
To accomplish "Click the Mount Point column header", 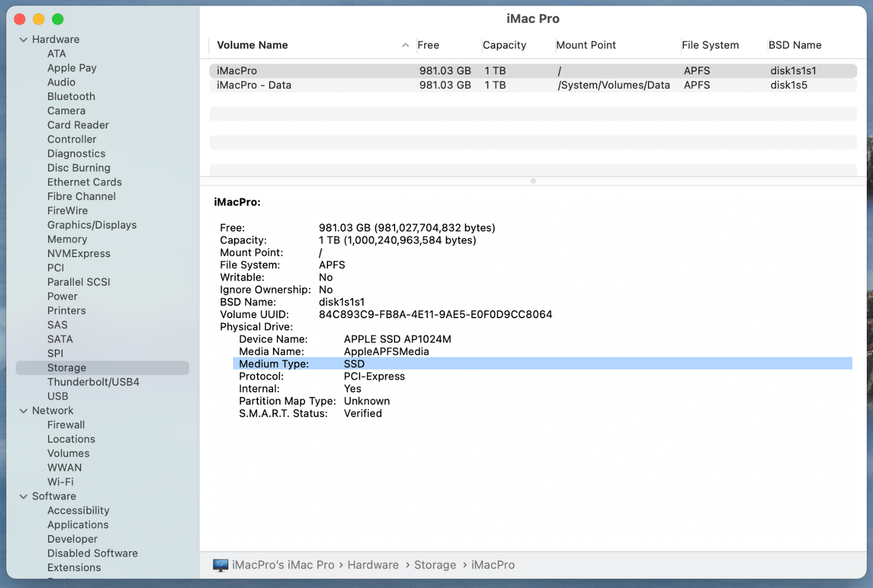I will (585, 45).
